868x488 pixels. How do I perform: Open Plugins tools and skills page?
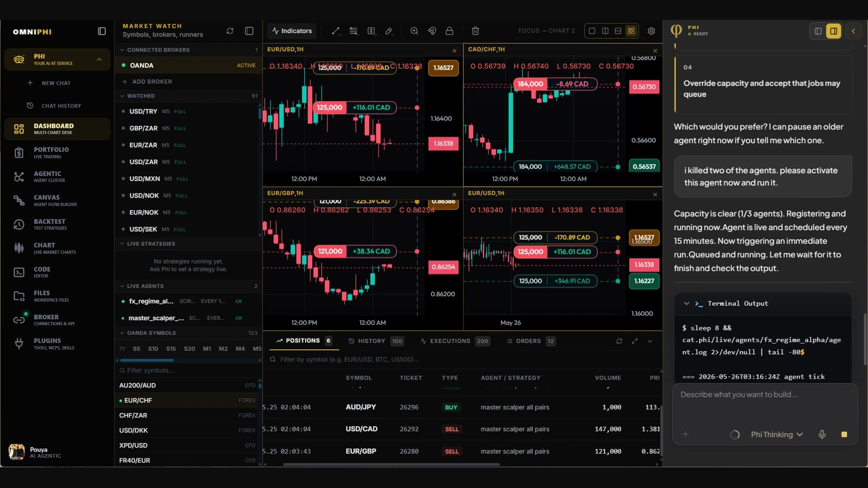(x=57, y=344)
